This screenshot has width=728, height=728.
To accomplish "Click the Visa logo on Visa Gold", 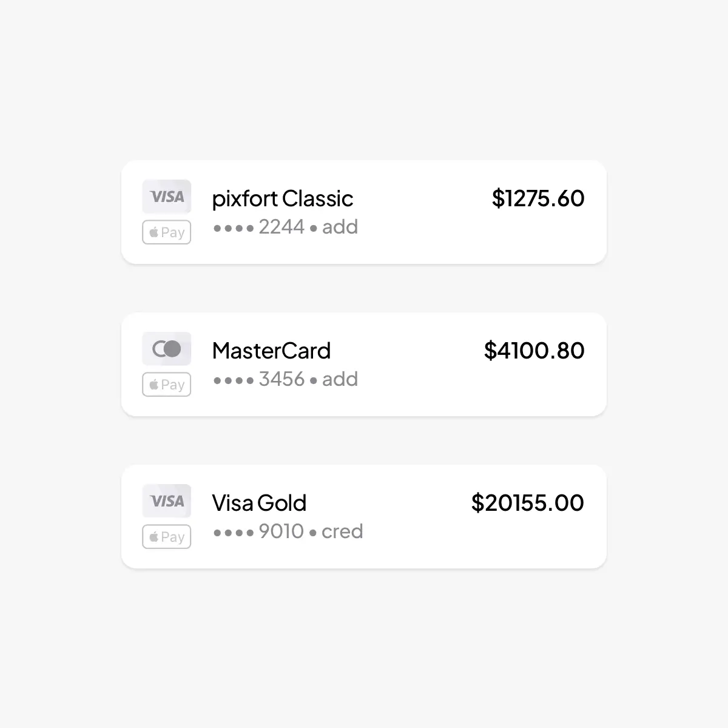I will point(167,501).
